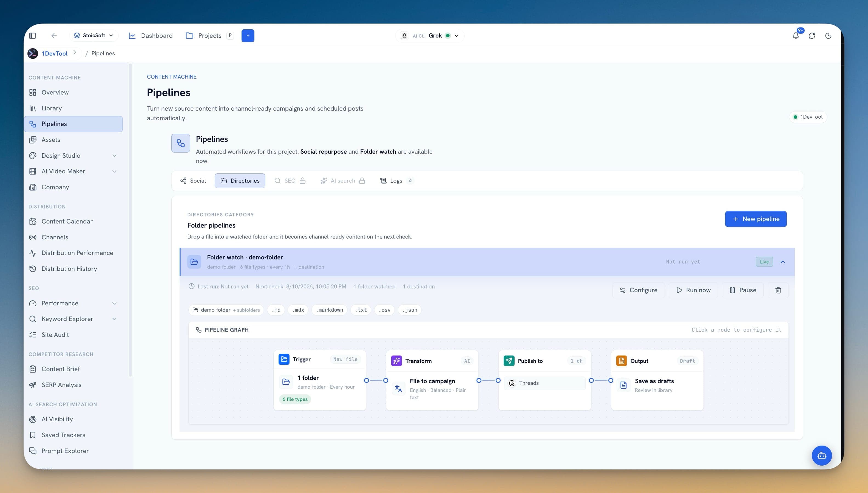Screen dimensions: 868x493
Task: Open the locked AI search tab
Action: pos(343,181)
